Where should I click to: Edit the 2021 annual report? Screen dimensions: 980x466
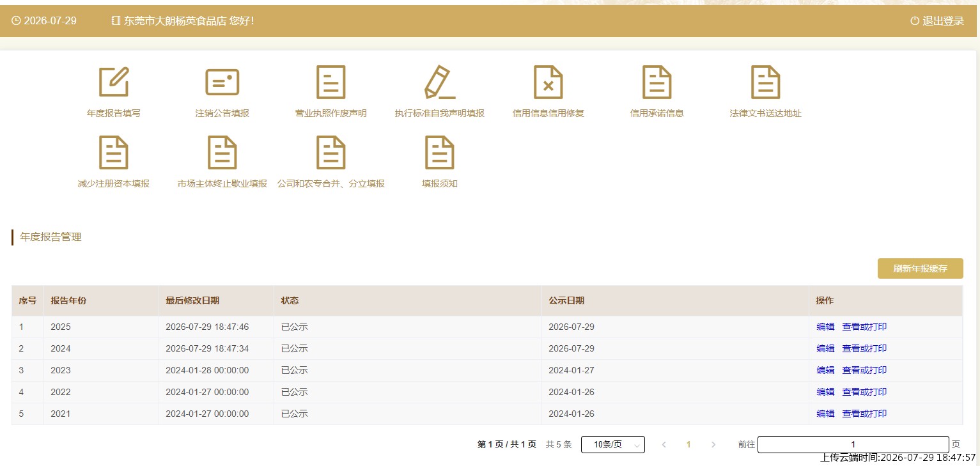(x=825, y=414)
